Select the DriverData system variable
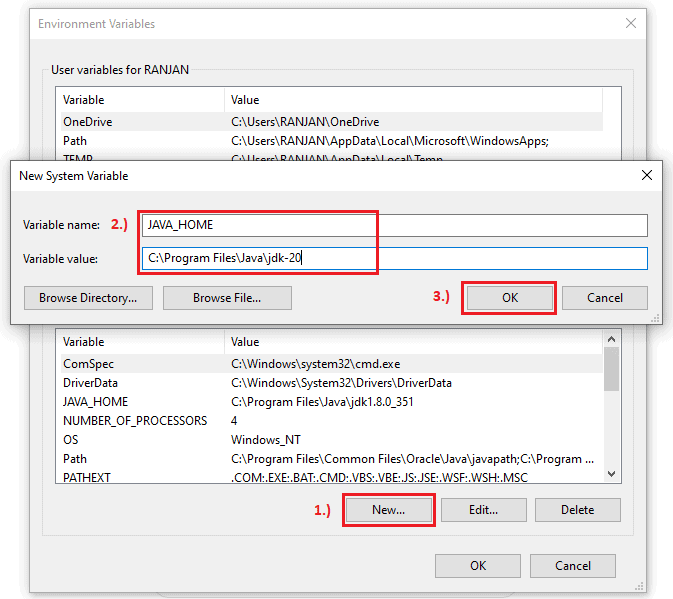This screenshot has height=599, width=673. click(332, 383)
